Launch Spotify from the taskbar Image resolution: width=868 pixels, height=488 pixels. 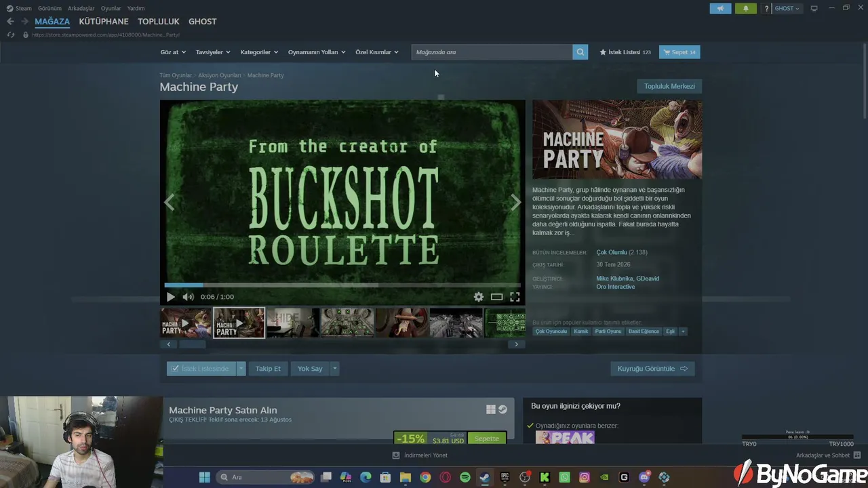[x=465, y=477]
